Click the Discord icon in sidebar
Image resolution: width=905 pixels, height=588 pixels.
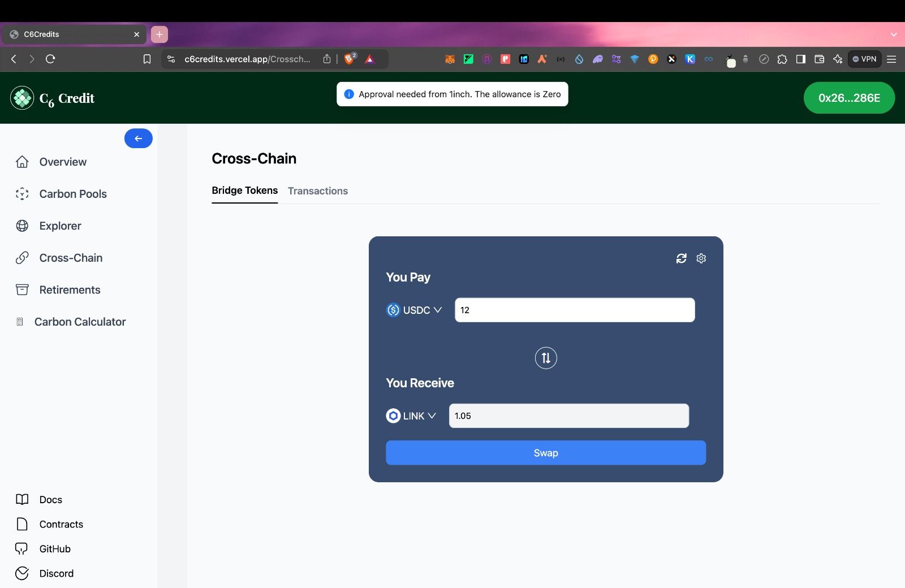point(22,573)
